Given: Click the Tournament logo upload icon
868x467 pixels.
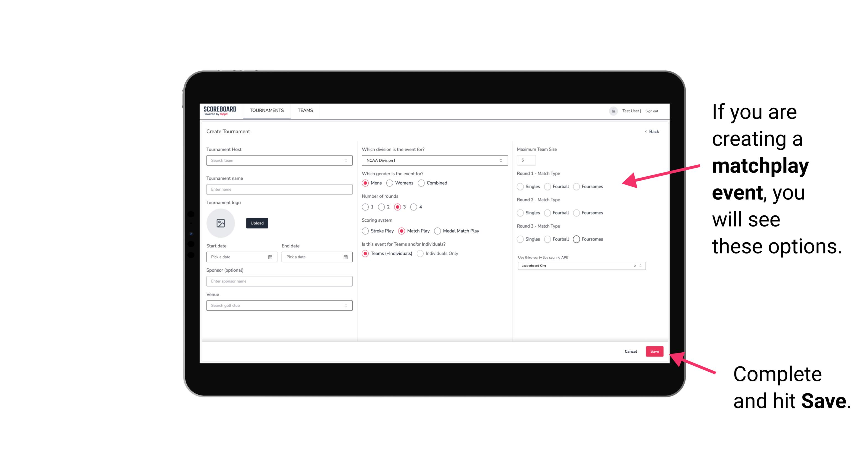Looking at the screenshot, I should point(221,224).
